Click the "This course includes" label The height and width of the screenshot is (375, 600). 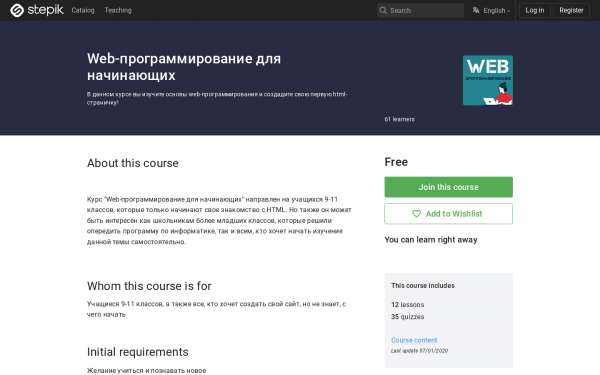pyautogui.click(x=423, y=285)
